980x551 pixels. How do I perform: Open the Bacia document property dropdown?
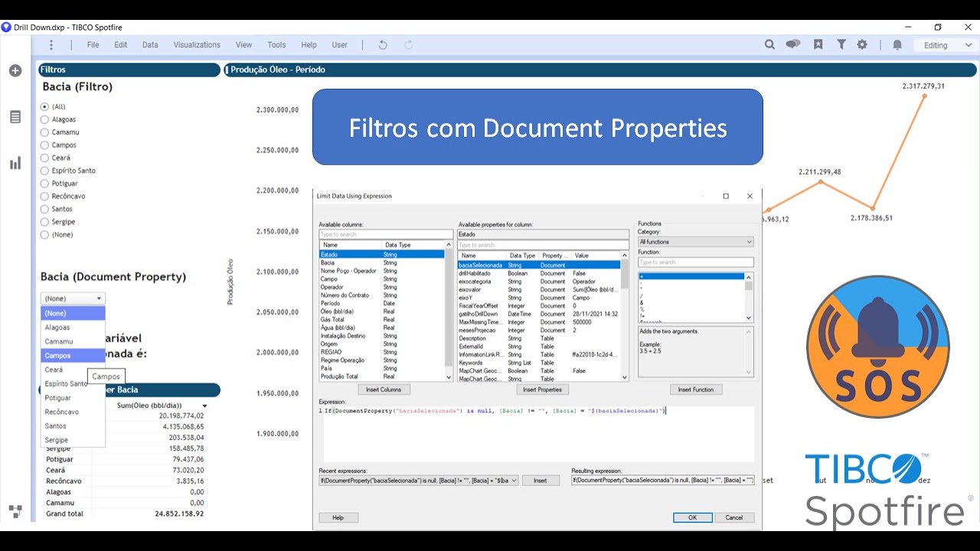[73, 298]
